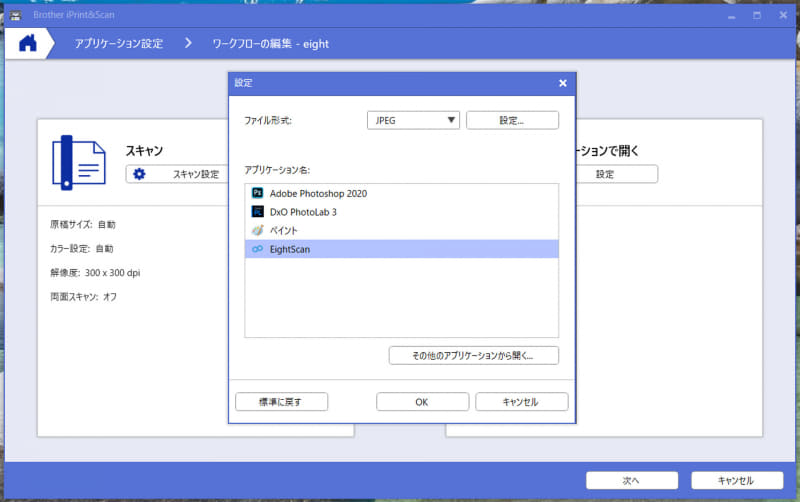Select ペイント list entry
Viewport: 800px width, 502px height.
tap(402, 230)
